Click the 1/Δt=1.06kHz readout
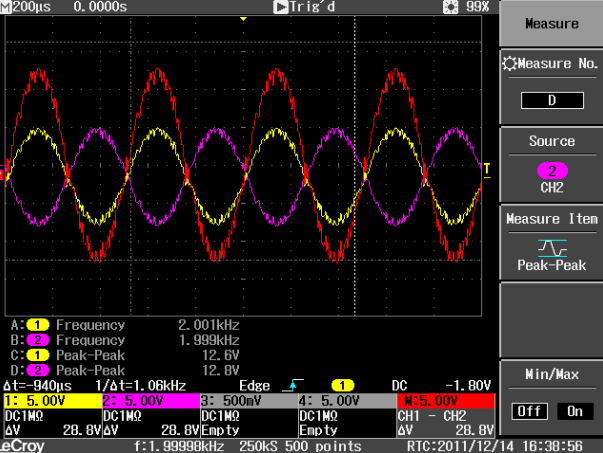Viewport: 603px width, 453px height. coord(141,385)
